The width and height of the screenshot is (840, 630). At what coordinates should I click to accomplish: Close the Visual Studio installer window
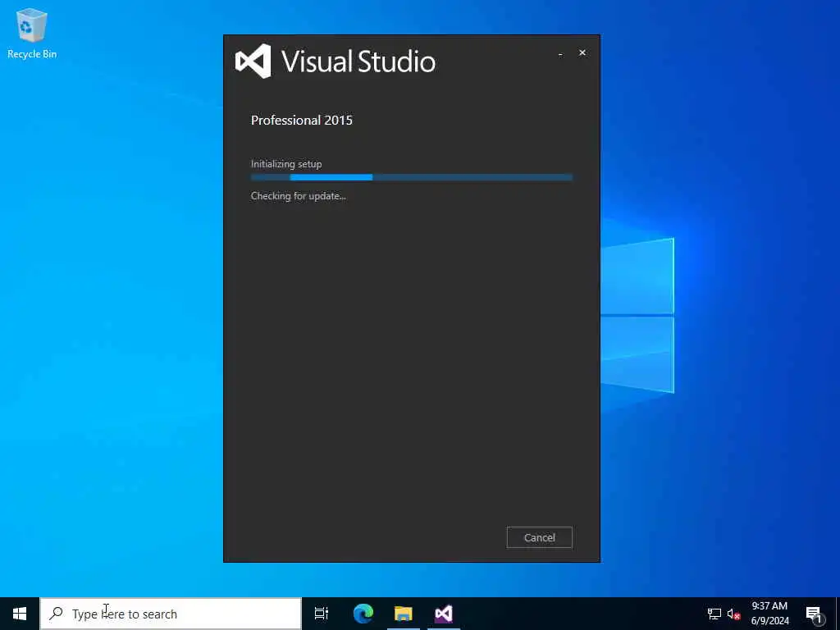click(x=582, y=53)
